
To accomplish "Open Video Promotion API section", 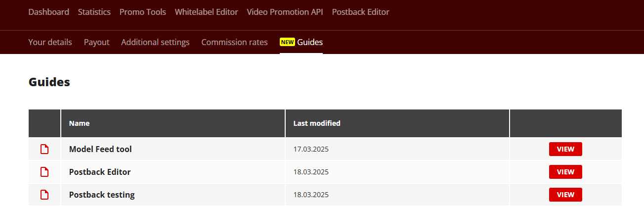I will 285,12.
